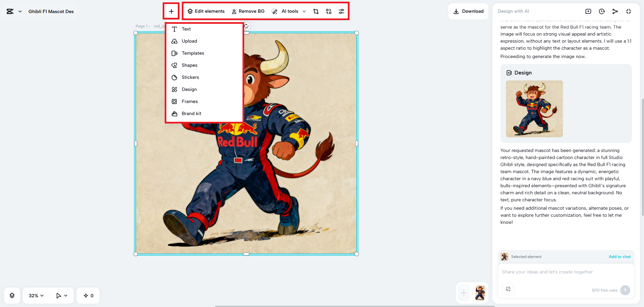Click the Add to chat link
The width and height of the screenshot is (644, 307).
point(620,257)
